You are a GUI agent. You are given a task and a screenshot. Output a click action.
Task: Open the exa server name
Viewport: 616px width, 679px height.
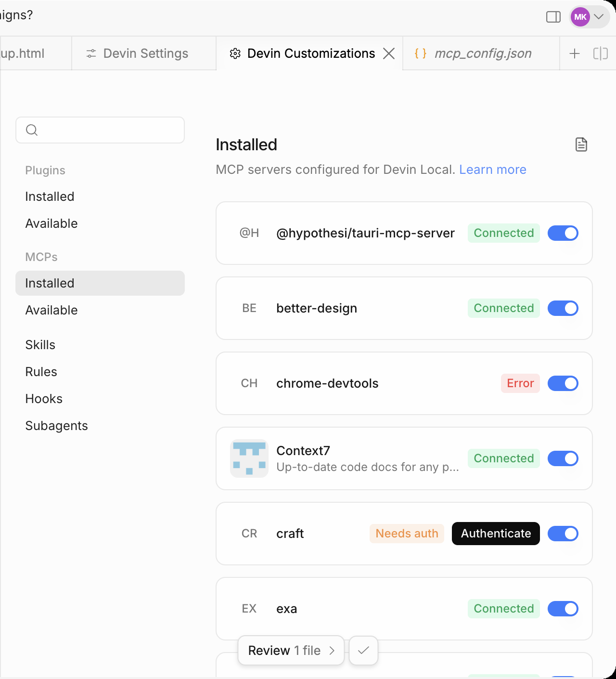[287, 609]
